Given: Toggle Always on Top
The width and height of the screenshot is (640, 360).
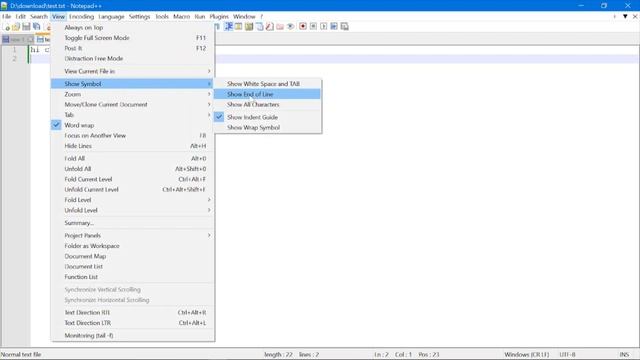Looking at the screenshot, I should [x=133, y=27].
